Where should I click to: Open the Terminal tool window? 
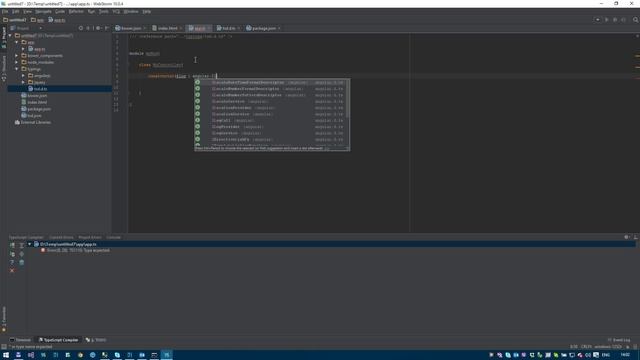pos(20,340)
